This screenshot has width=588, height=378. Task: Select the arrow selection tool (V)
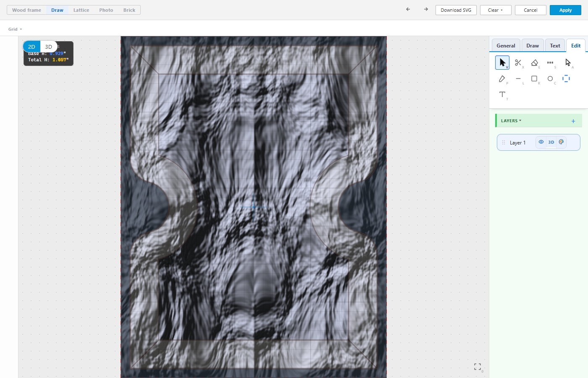[502, 63]
